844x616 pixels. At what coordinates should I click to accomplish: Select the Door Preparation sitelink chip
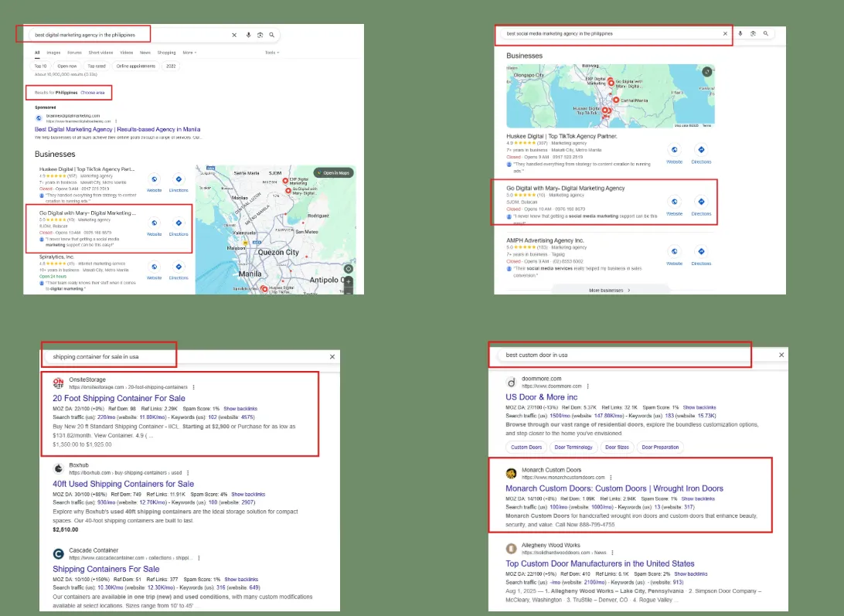tap(661, 447)
